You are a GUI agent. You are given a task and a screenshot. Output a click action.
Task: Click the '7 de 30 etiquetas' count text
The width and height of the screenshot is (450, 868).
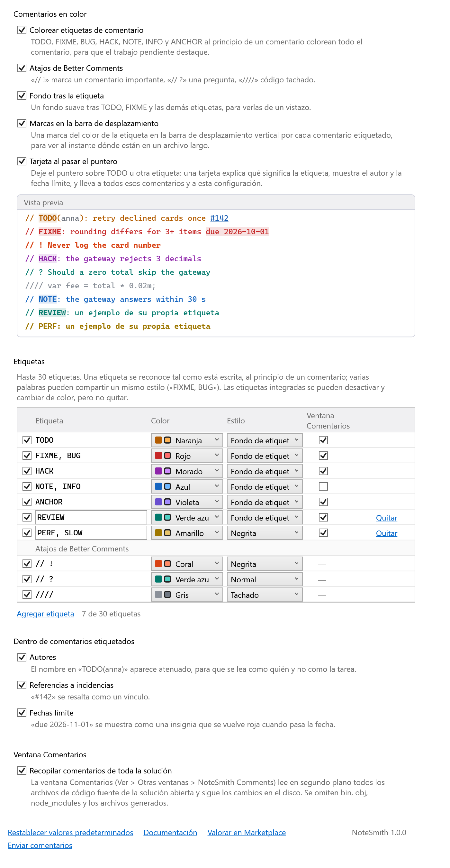[x=112, y=614]
